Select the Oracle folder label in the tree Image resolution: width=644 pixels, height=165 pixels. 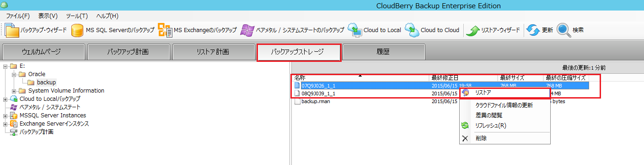(x=37, y=74)
